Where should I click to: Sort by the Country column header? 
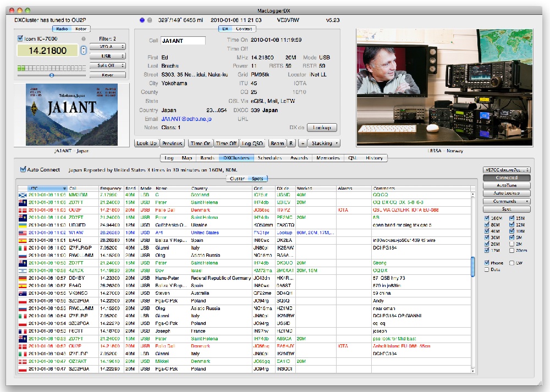point(221,188)
